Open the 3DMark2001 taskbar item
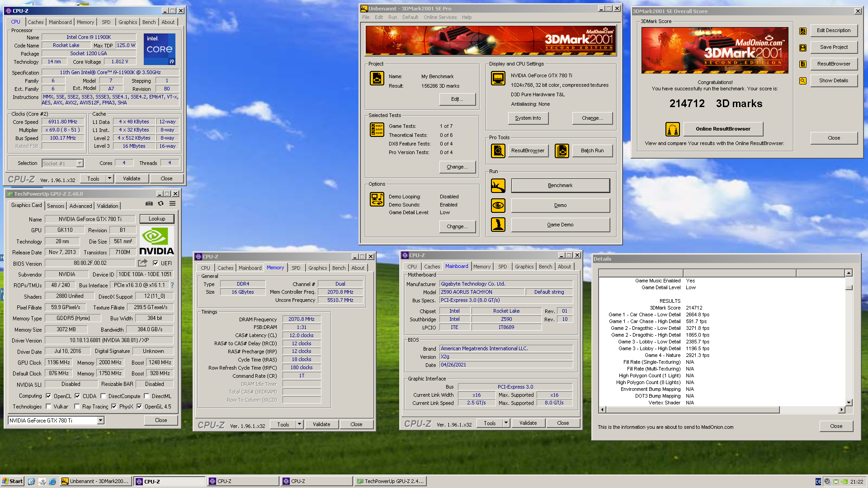This screenshot has height=488, width=868. [96, 481]
